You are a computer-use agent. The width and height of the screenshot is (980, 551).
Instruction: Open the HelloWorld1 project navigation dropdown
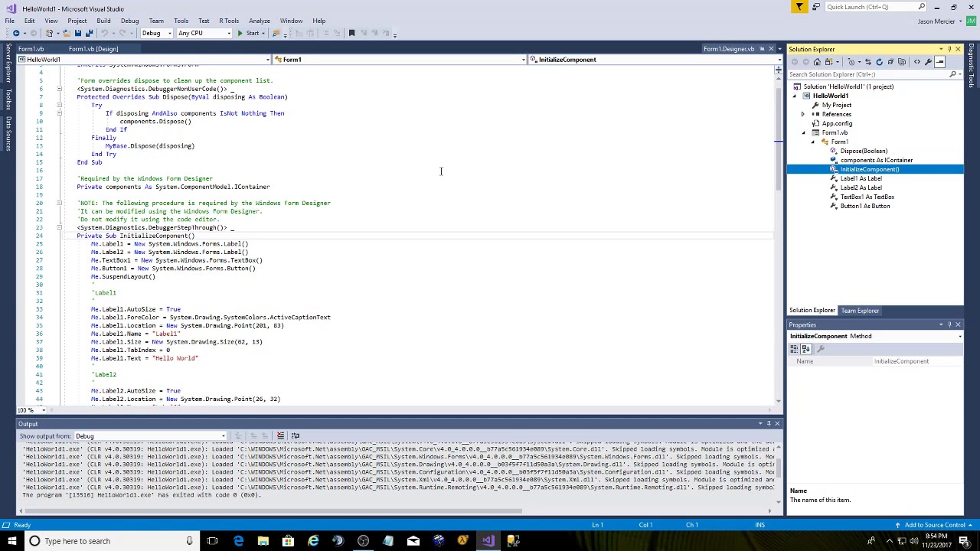tap(144, 60)
